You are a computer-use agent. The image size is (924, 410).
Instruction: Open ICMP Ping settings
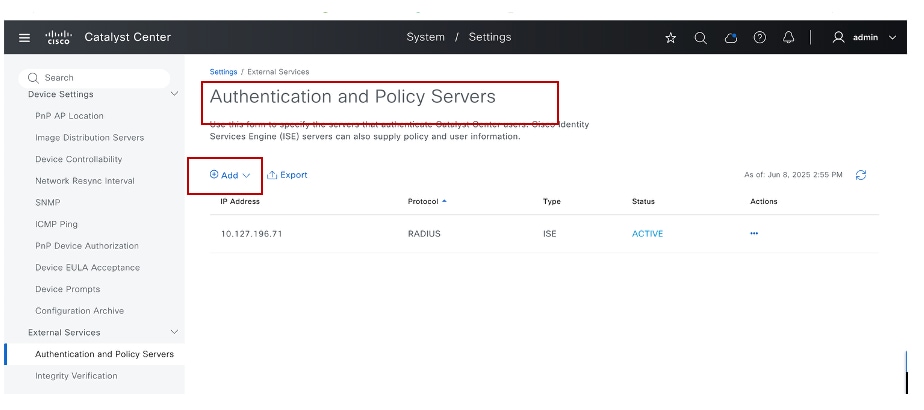57,224
